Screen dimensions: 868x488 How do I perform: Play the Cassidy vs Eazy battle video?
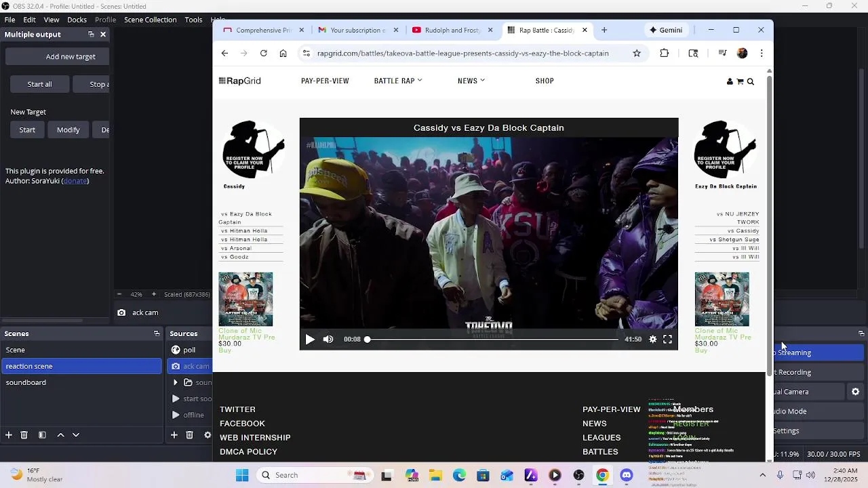310,340
